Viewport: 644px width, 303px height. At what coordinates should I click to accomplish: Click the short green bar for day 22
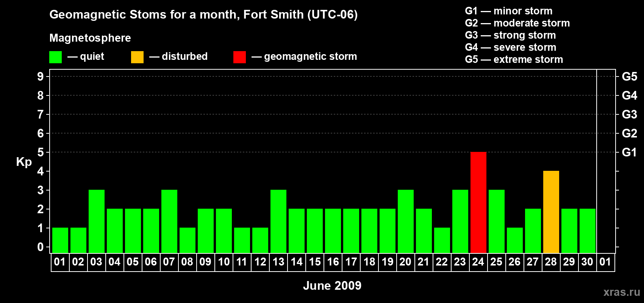pos(442,240)
